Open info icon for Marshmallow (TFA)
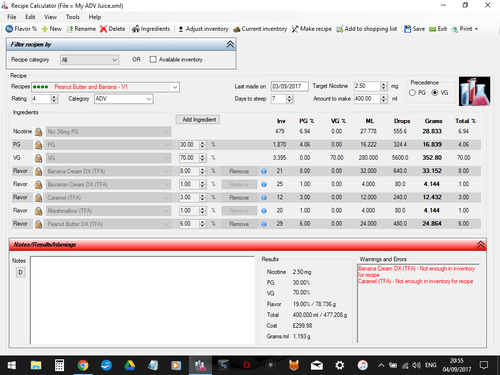The height and width of the screenshot is (375, 500). 264,211
